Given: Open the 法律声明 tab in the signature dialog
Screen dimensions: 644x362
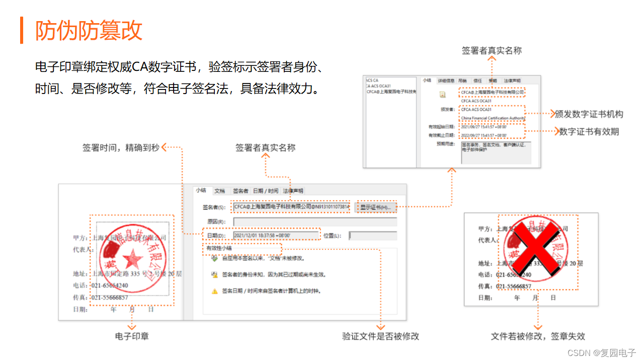Looking at the screenshot, I should click(293, 191).
